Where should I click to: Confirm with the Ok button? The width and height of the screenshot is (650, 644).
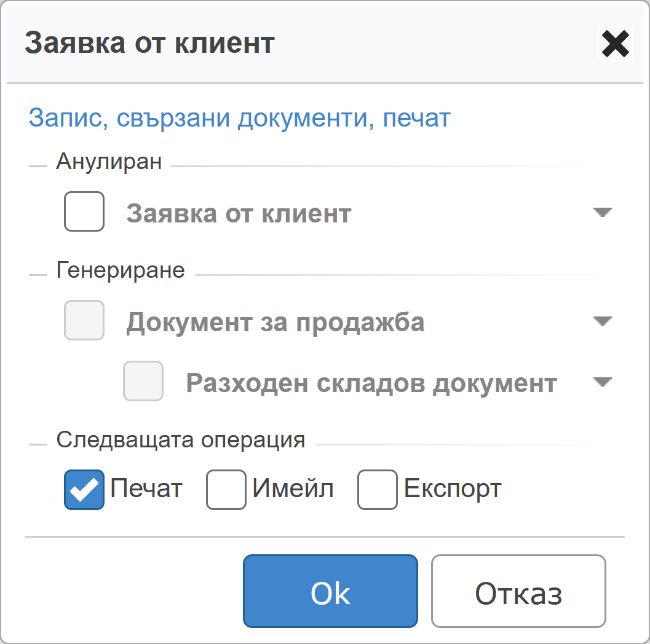[330, 591]
